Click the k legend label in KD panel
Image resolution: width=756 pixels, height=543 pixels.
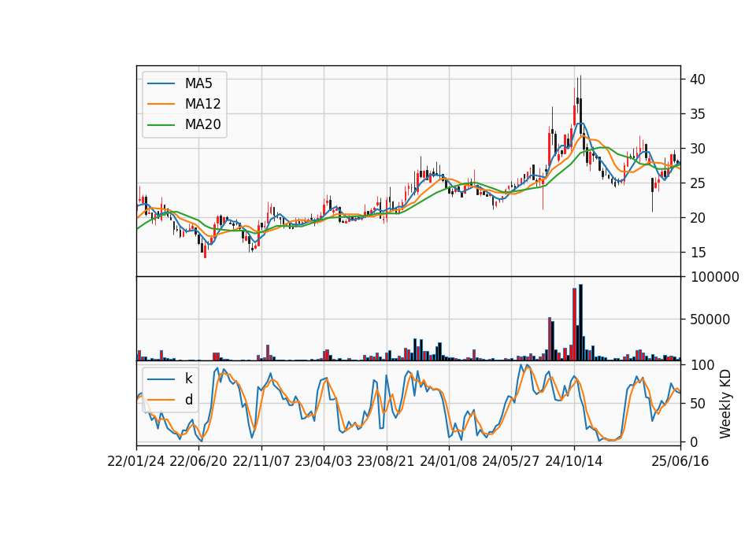[x=188, y=379]
